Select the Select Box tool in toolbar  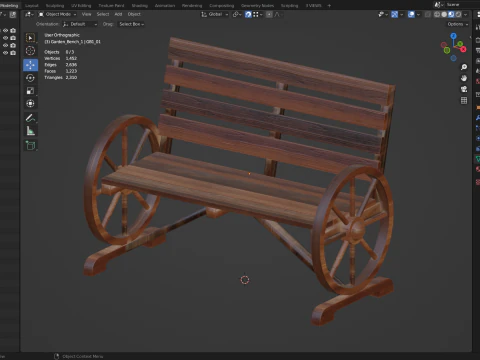coord(30,38)
